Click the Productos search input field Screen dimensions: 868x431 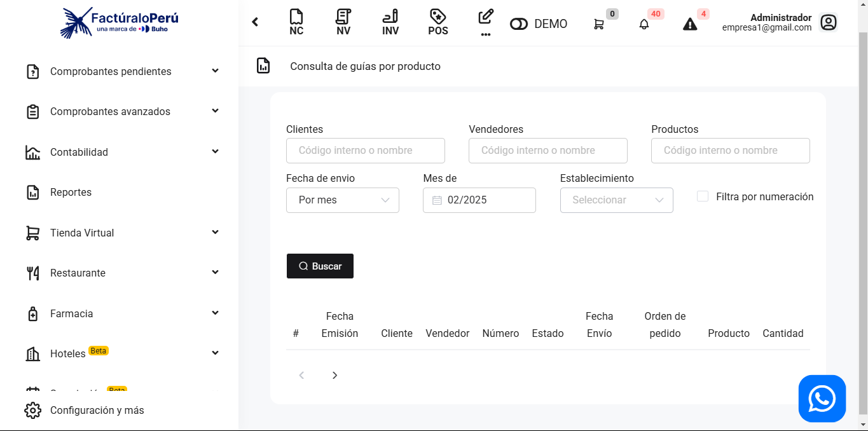pos(730,151)
